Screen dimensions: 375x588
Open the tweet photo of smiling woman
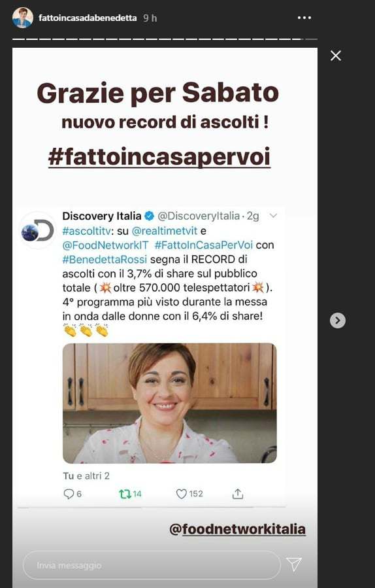pos(170,403)
